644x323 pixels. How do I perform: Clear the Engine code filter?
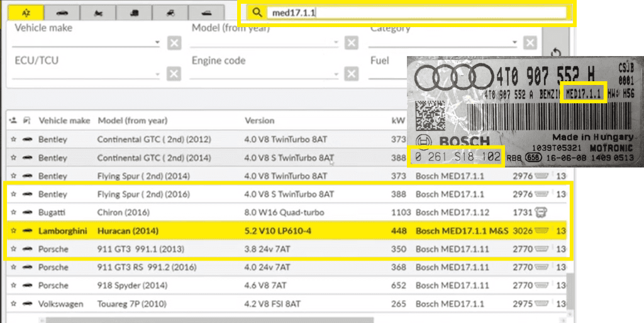tap(352, 74)
